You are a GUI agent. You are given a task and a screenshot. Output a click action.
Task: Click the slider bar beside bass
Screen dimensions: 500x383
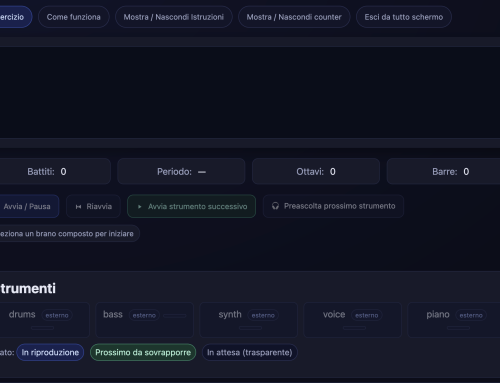(175, 316)
